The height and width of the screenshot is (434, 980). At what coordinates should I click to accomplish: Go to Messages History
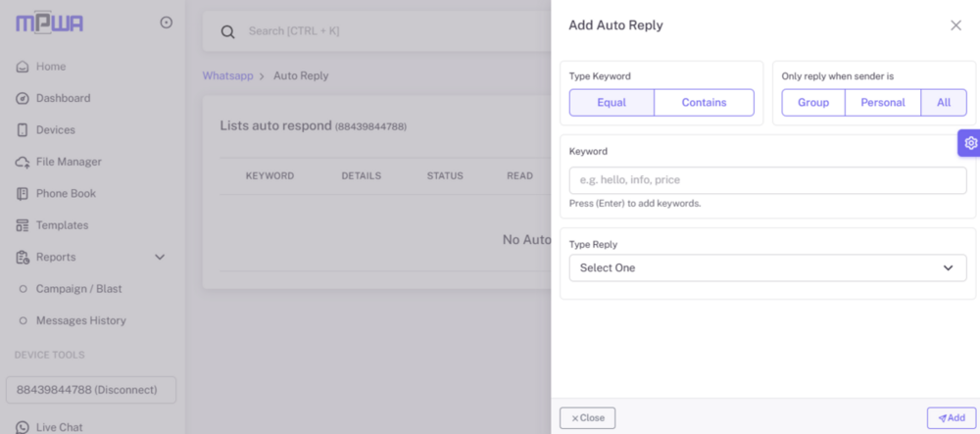[x=80, y=320]
